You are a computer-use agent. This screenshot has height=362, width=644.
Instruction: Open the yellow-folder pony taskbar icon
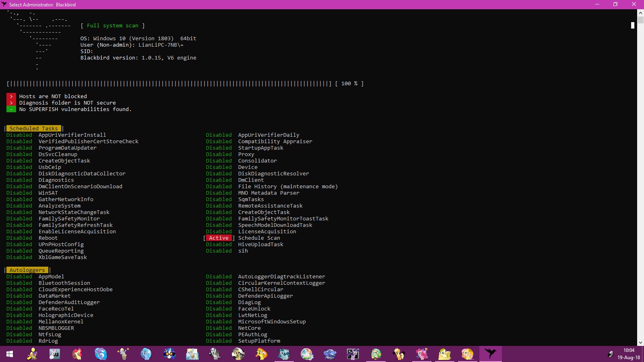pyautogui.click(x=445, y=354)
